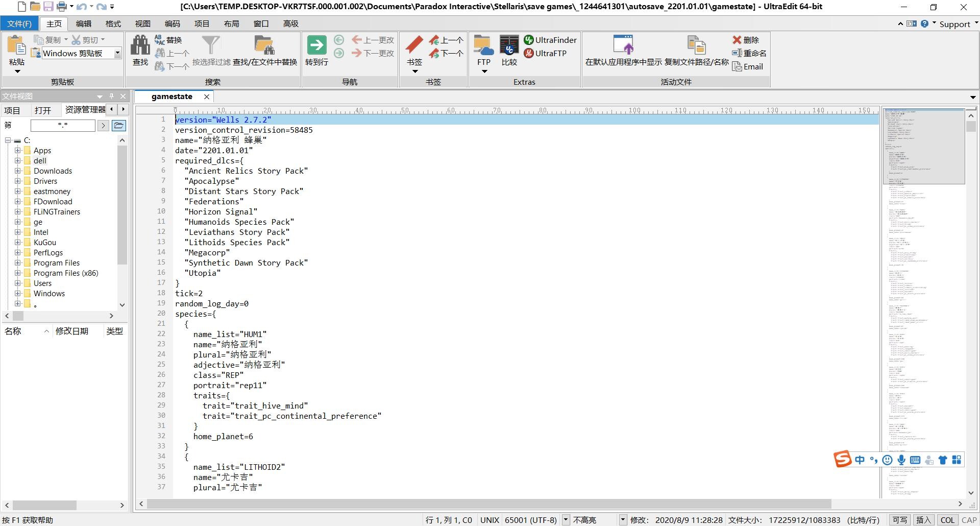Toggle the insert mode status button
This screenshot has height=526, width=980.
[x=923, y=520]
